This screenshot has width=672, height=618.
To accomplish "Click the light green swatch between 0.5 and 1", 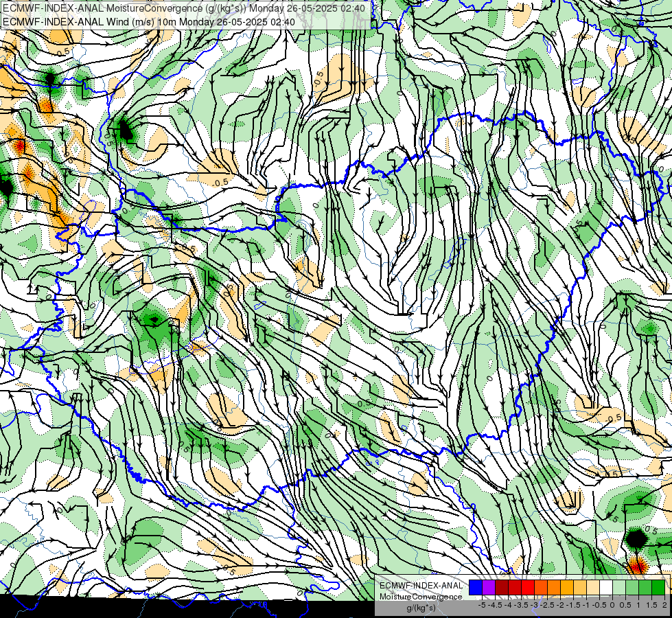I will [633, 588].
